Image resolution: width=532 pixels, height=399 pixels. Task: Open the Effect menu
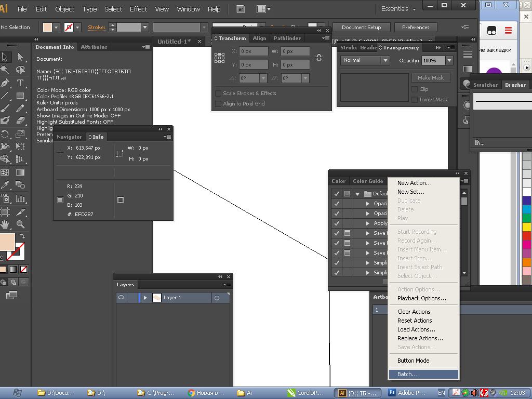[138, 9]
